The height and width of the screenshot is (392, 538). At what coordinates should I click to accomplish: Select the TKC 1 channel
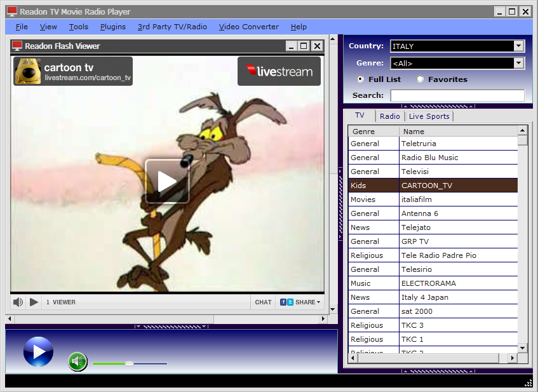(433, 339)
